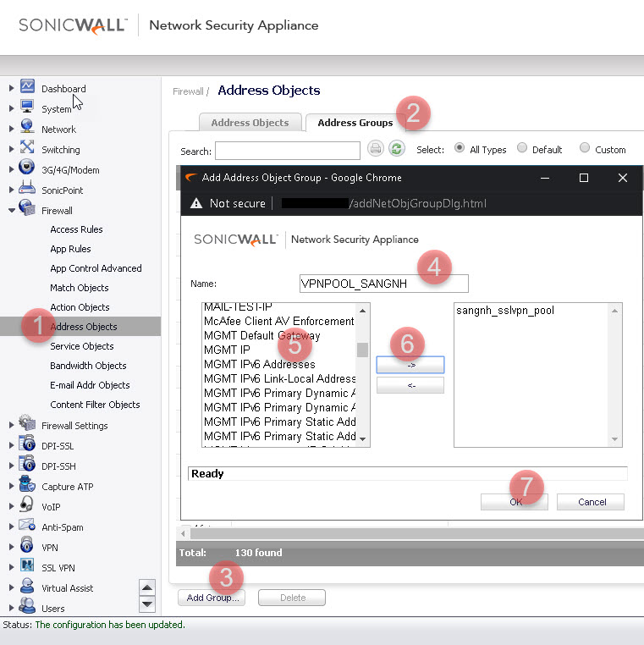Click the remove arrow <- button
The width and height of the screenshot is (644, 645).
(410, 385)
